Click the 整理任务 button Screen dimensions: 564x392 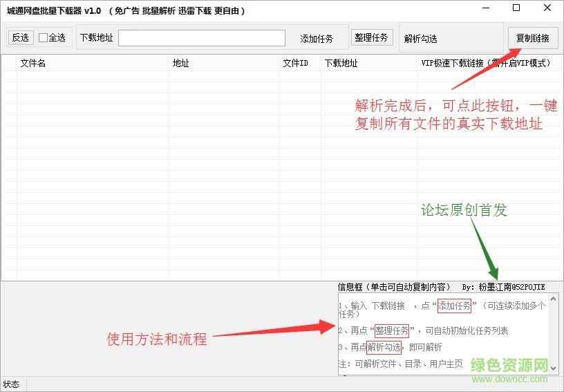[372, 37]
